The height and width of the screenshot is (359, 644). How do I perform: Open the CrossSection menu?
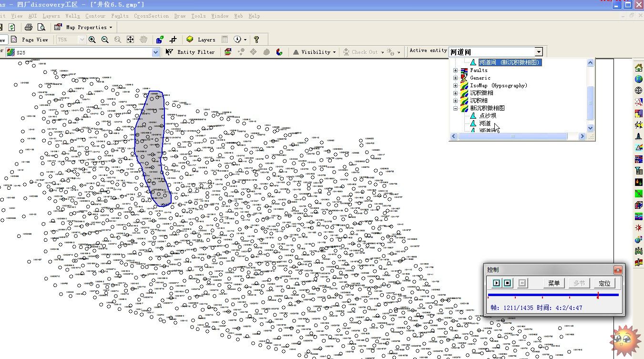coord(151,16)
